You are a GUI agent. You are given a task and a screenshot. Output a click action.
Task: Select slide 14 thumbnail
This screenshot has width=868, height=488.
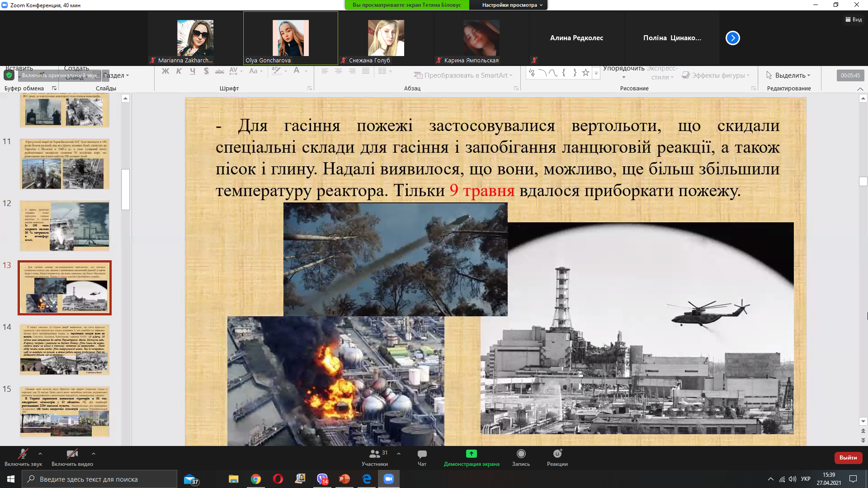point(65,350)
